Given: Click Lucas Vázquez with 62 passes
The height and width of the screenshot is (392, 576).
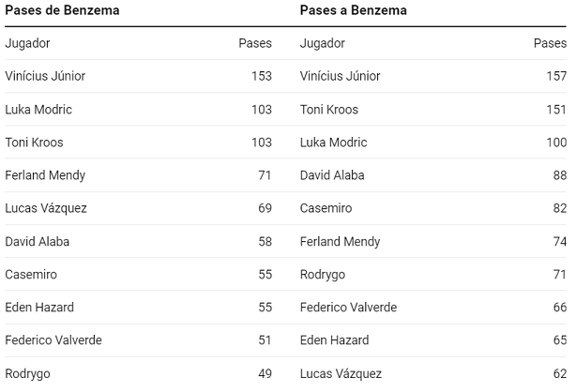Looking at the screenshot, I should [433, 373].
